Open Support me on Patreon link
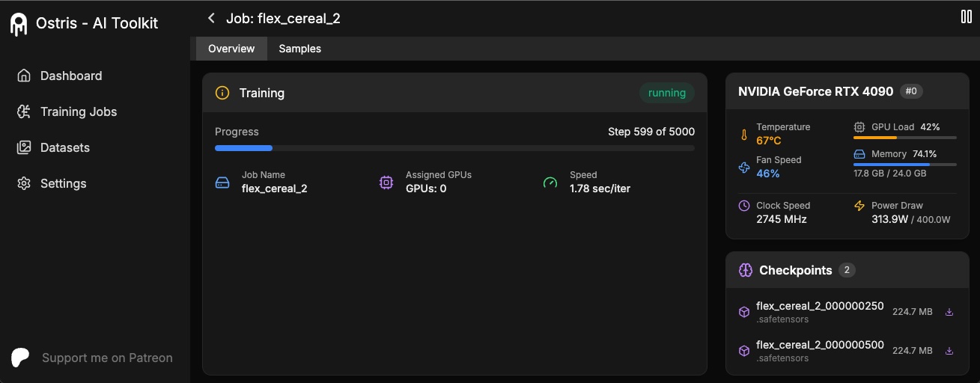The height and width of the screenshot is (383, 980). (x=107, y=358)
